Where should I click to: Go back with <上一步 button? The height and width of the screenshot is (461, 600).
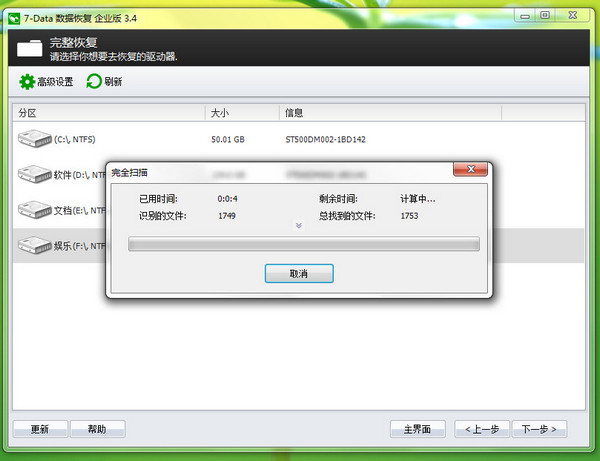(482, 429)
